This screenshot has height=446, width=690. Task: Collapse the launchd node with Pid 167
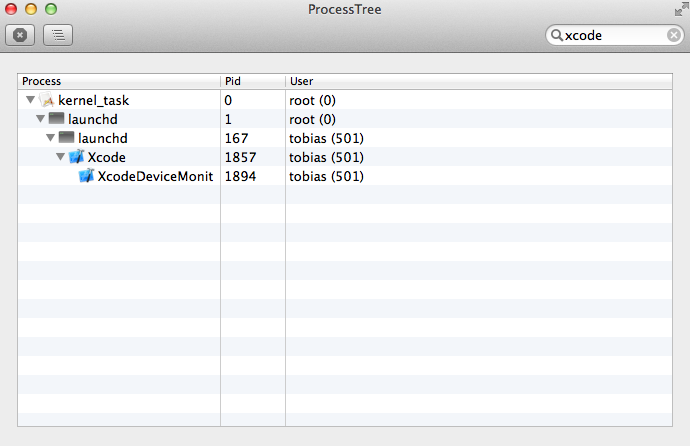[51, 138]
